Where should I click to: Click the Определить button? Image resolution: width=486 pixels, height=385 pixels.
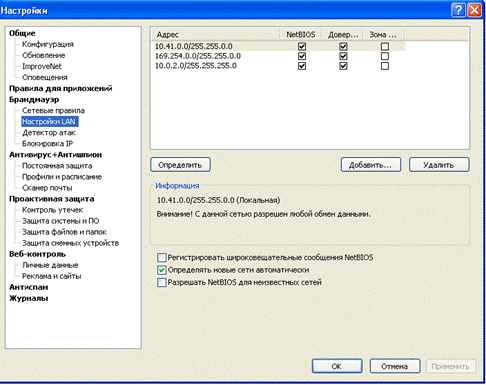180,165
